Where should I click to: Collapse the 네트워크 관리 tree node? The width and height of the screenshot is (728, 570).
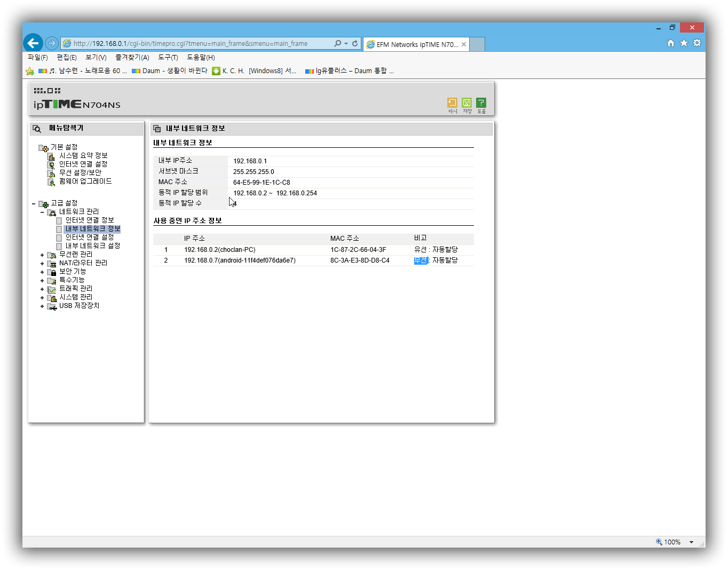42,212
